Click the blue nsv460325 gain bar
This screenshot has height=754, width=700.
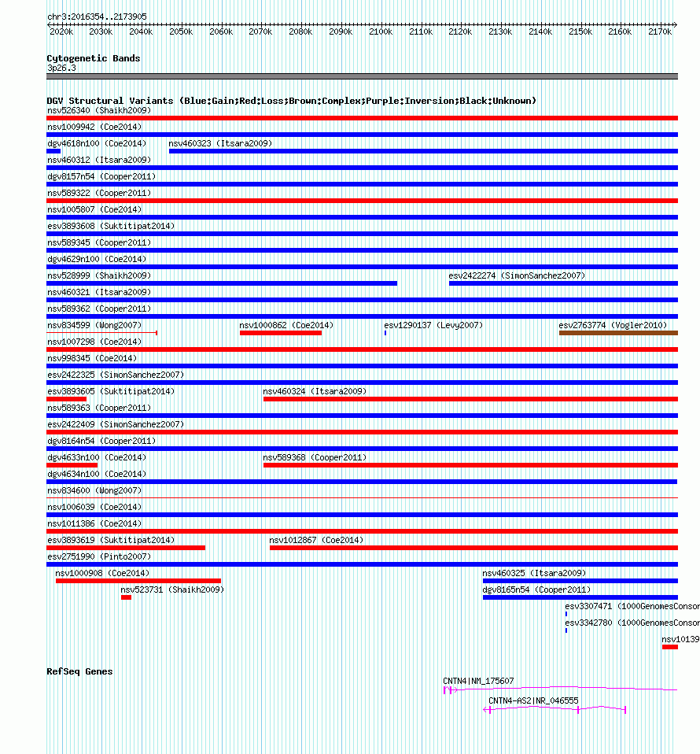point(580,581)
